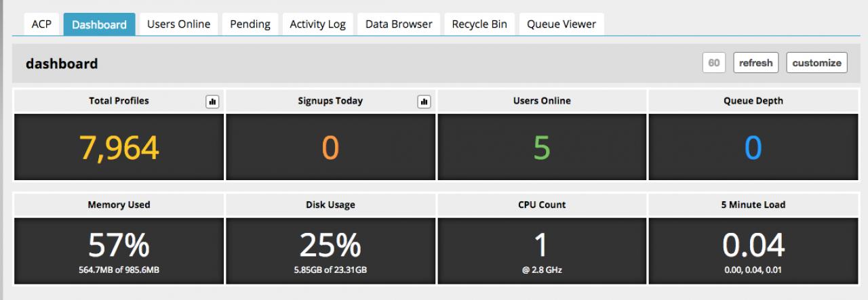Select the Signups Today value panel
The width and height of the screenshot is (868, 300).
click(x=330, y=147)
